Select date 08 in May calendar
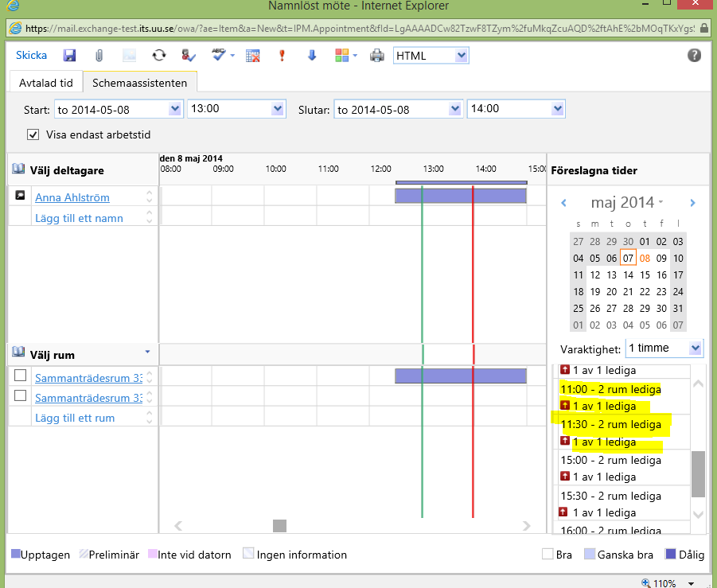Image resolution: width=717 pixels, height=588 pixels. pos(645,259)
